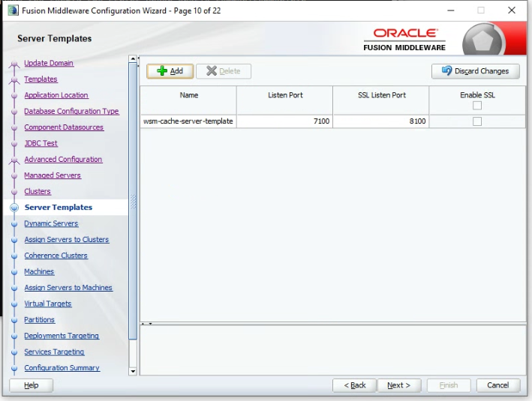Click Server Templates step bullet icon
This screenshot has height=401, width=532.
(14, 208)
